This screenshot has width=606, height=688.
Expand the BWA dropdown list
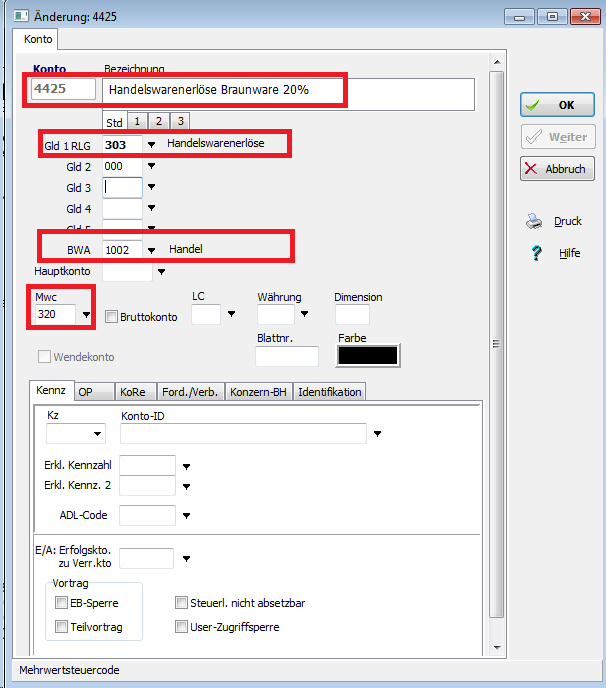coord(151,250)
